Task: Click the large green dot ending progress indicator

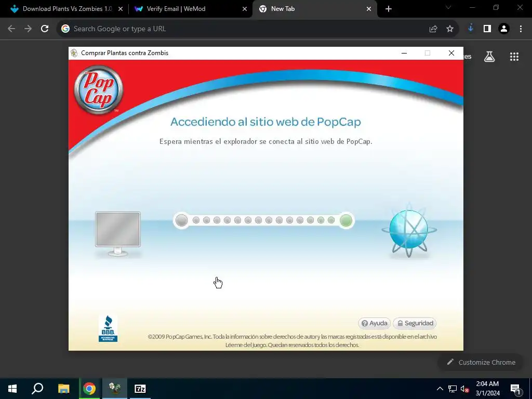Action: (x=345, y=220)
